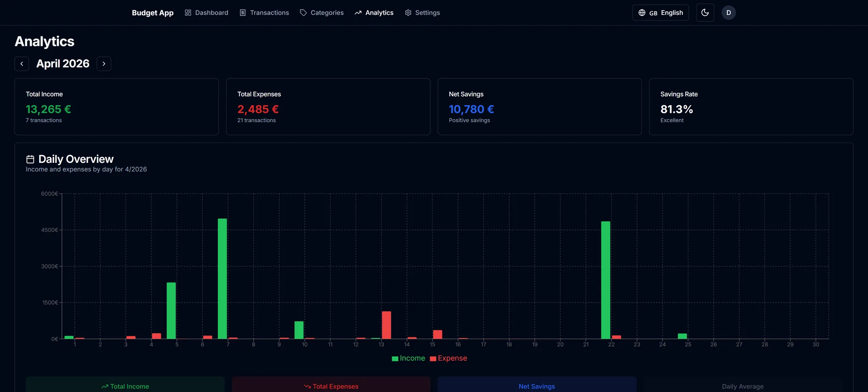
Task: Click the '10,780 €' net savings value
Action: [x=471, y=109]
